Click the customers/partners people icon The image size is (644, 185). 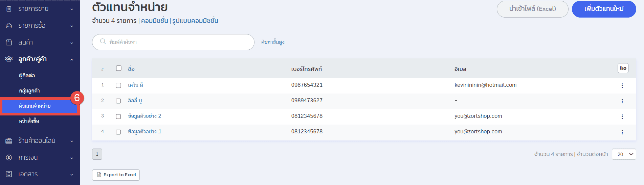pyautogui.click(x=9, y=59)
